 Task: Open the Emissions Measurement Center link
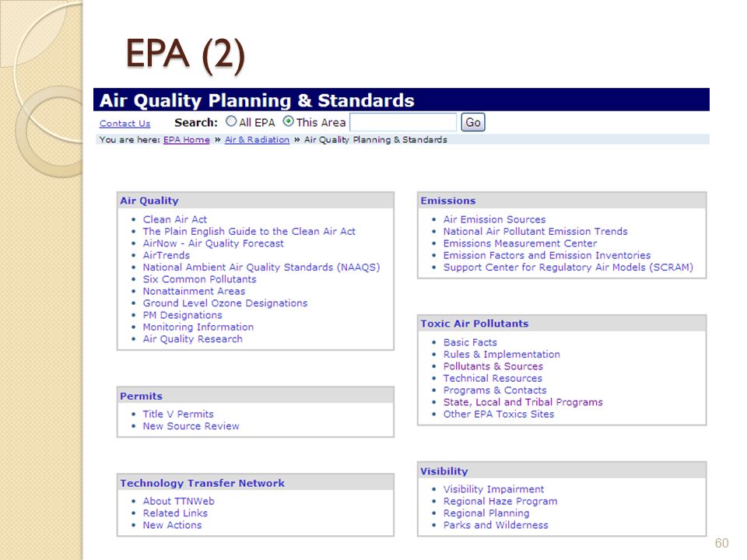tap(521, 243)
